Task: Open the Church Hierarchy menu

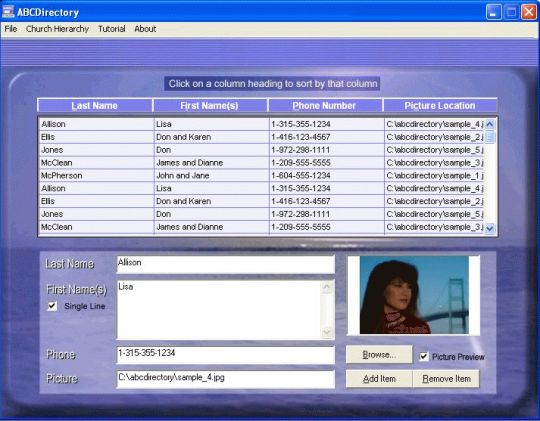Action: (57, 29)
